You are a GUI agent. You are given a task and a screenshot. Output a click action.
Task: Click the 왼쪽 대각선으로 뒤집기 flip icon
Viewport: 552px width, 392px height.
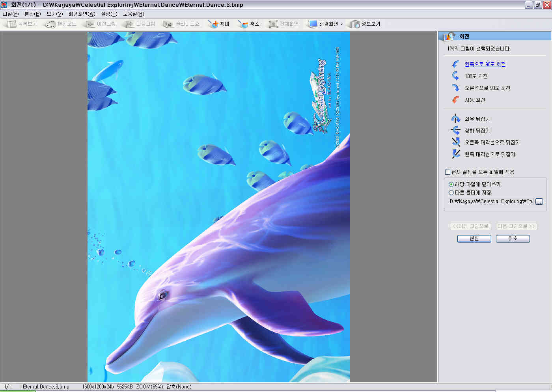455,154
